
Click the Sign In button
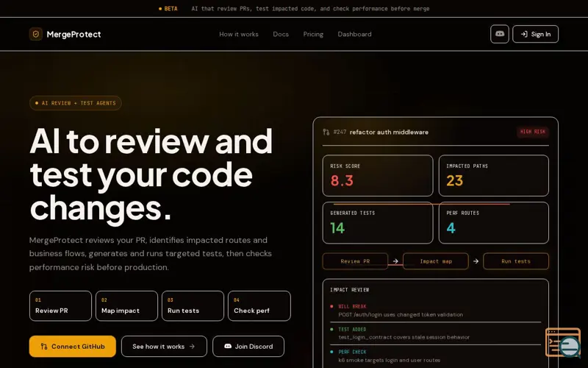coord(535,34)
